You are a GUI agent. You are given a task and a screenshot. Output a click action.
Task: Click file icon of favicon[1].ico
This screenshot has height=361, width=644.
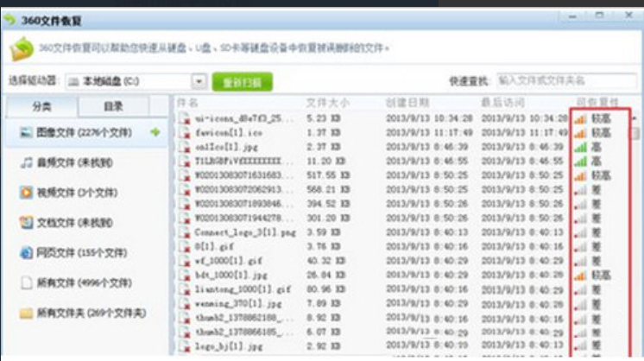(x=183, y=132)
